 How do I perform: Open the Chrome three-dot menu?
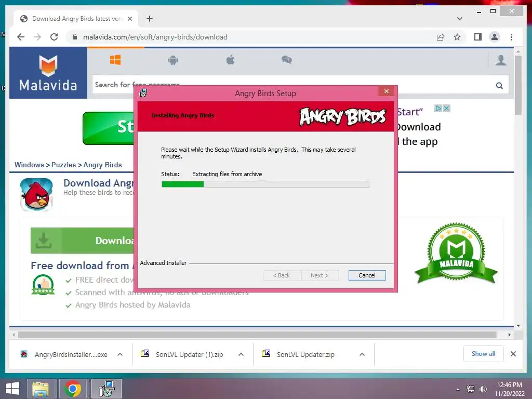pyautogui.click(x=511, y=37)
